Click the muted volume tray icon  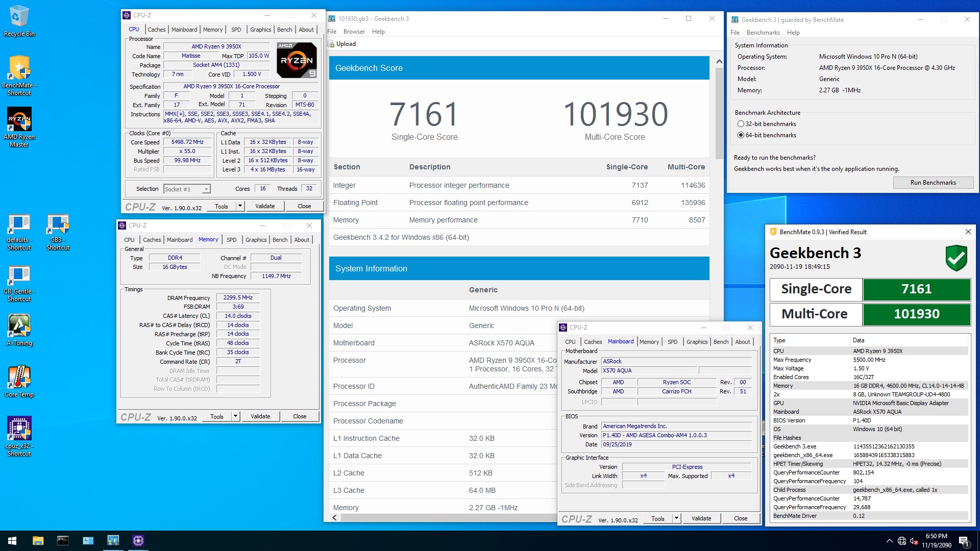914,541
